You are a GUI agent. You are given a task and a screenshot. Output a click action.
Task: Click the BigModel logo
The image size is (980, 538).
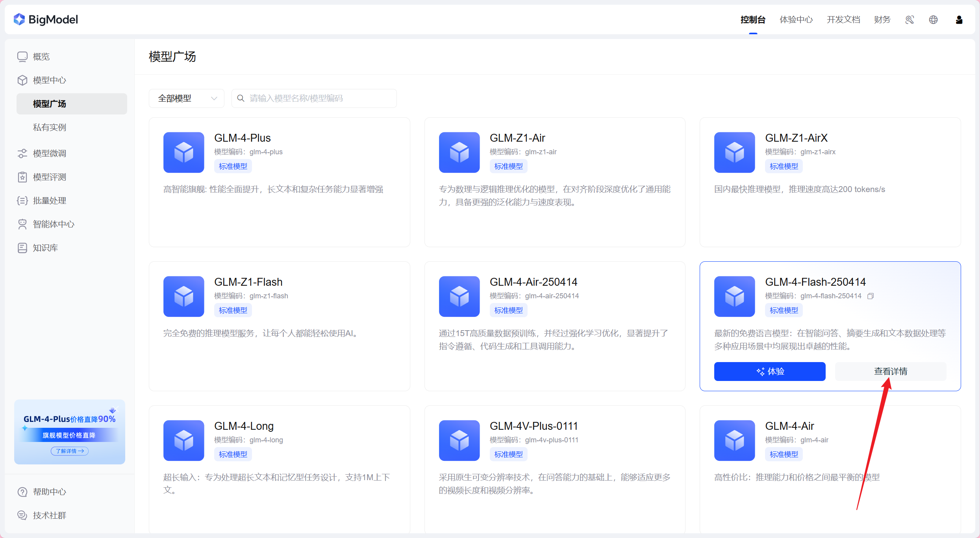[x=46, y=20]
